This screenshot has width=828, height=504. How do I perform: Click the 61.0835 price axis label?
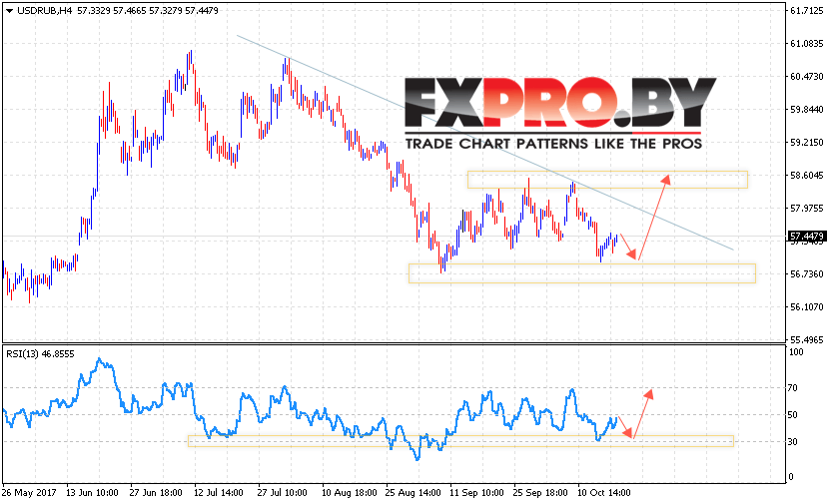click(806, 43)
